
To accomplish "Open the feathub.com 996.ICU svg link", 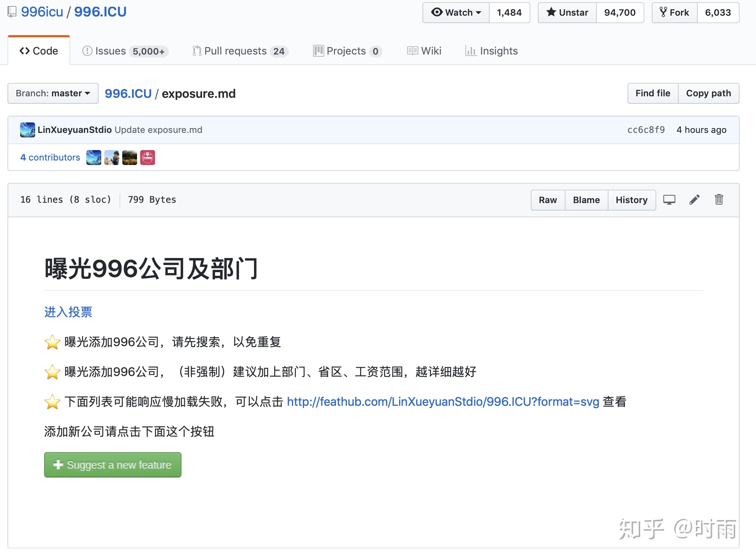I will point(443,402).
